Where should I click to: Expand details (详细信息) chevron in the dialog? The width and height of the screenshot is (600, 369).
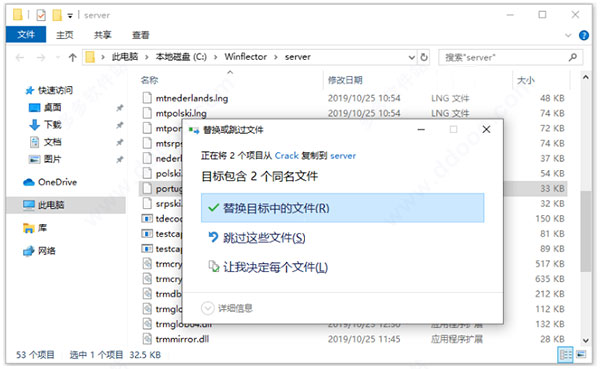207,308
